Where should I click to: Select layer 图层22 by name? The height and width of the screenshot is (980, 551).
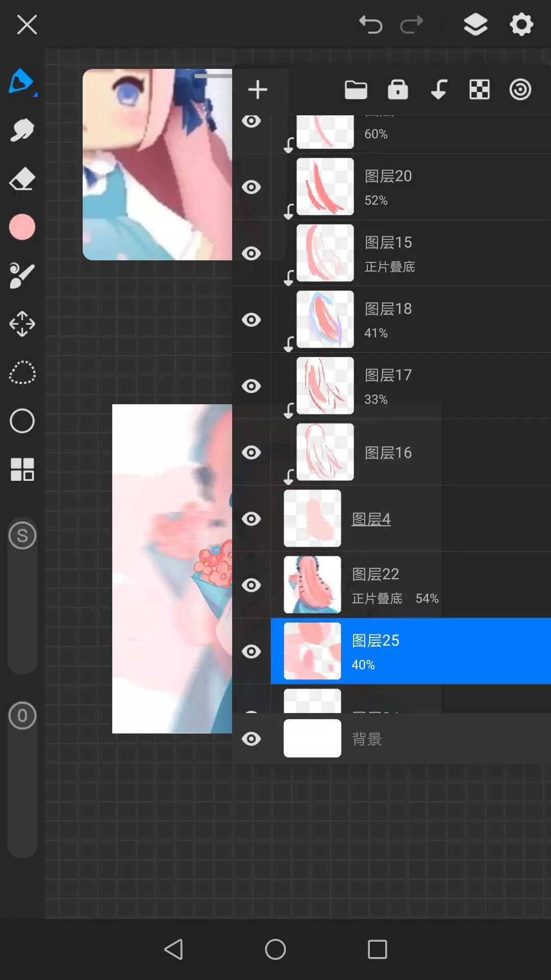tap(375, 574)
